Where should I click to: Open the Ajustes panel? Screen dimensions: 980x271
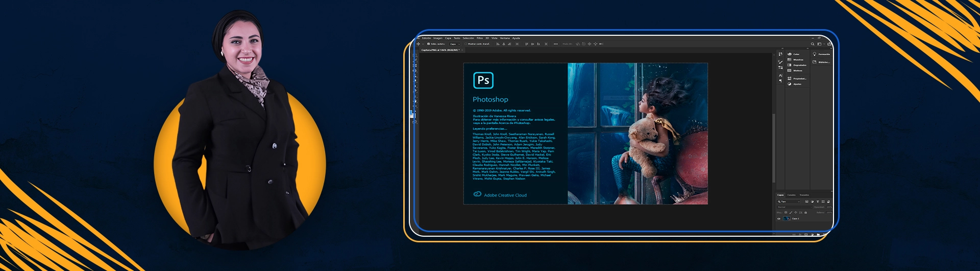coord(794,84)
